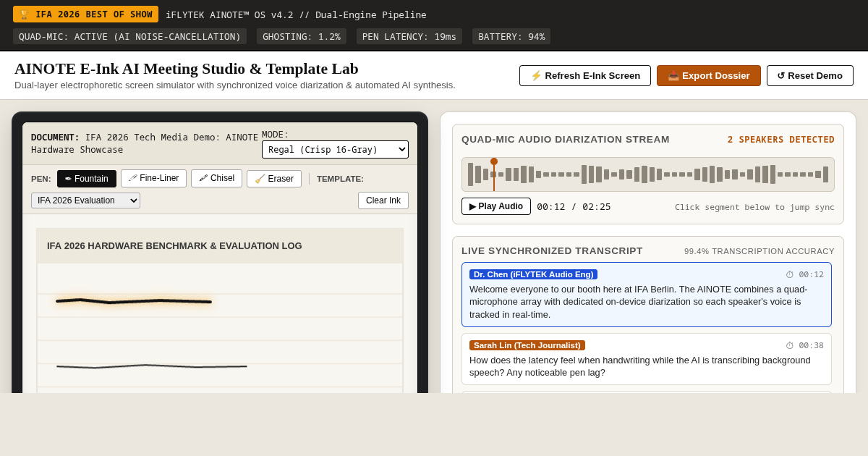Open the IFA 2026 Evaluation template dropdown
This screenshot has height=456, width=868.
pos(85,200)
